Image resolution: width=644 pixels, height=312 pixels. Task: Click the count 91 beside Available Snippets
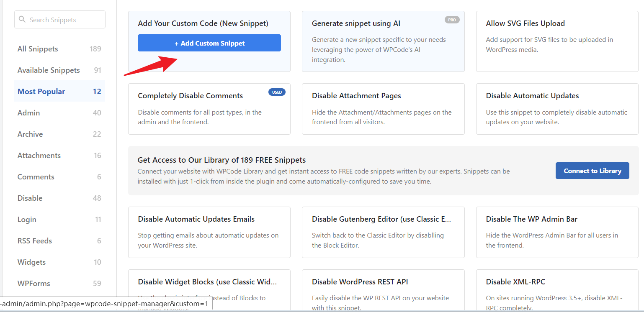pos(98,70)
